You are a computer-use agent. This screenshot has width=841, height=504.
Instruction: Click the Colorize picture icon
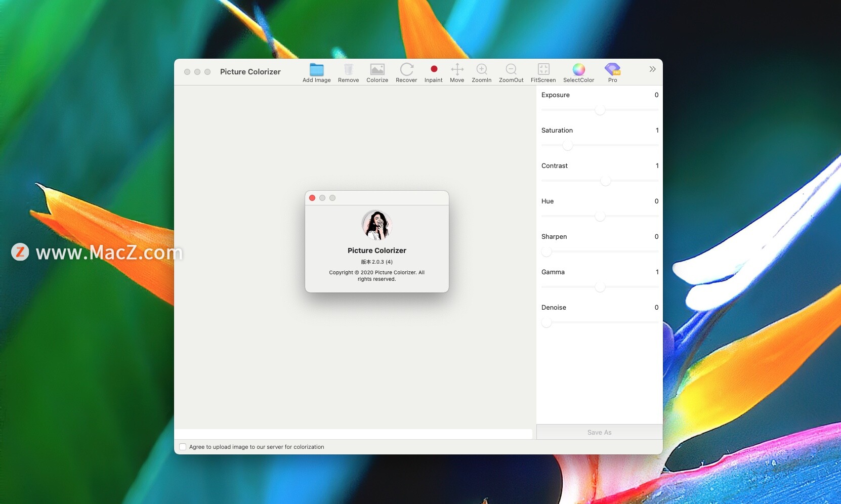click(377, 69)
